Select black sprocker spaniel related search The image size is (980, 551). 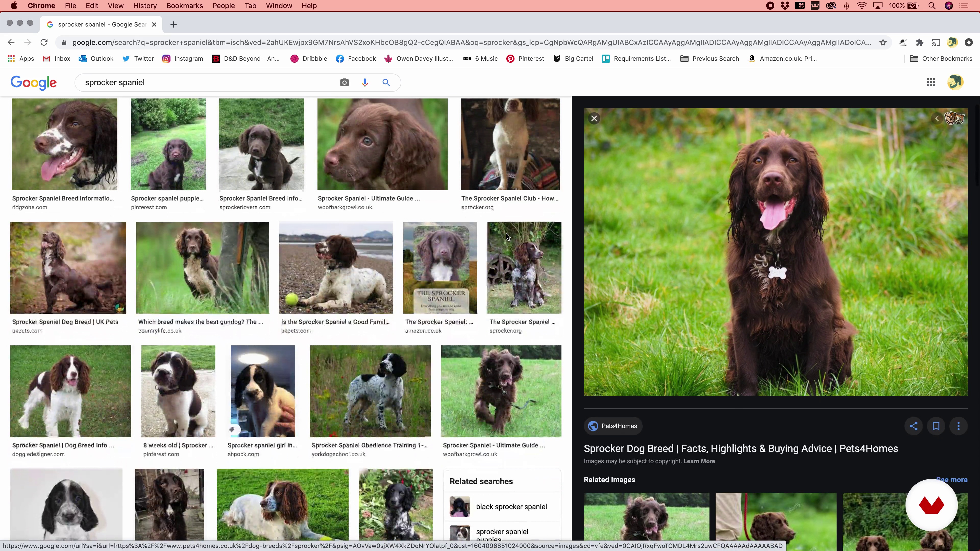(502, 507)
